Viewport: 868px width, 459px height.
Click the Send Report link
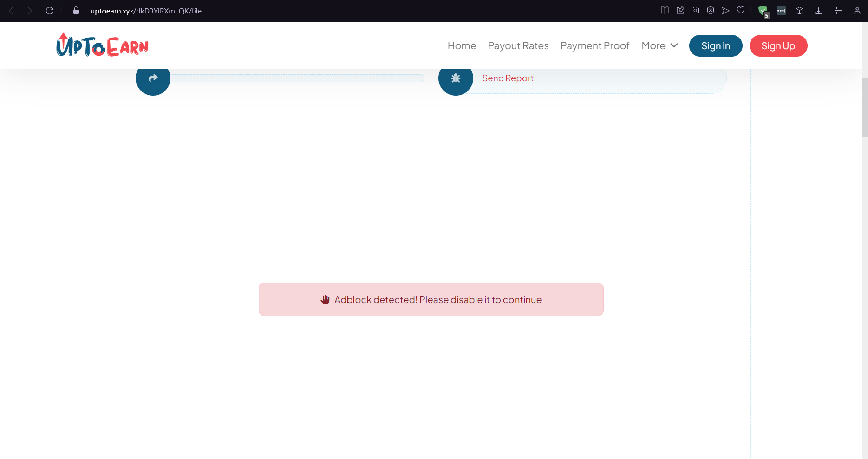point(508,78)
